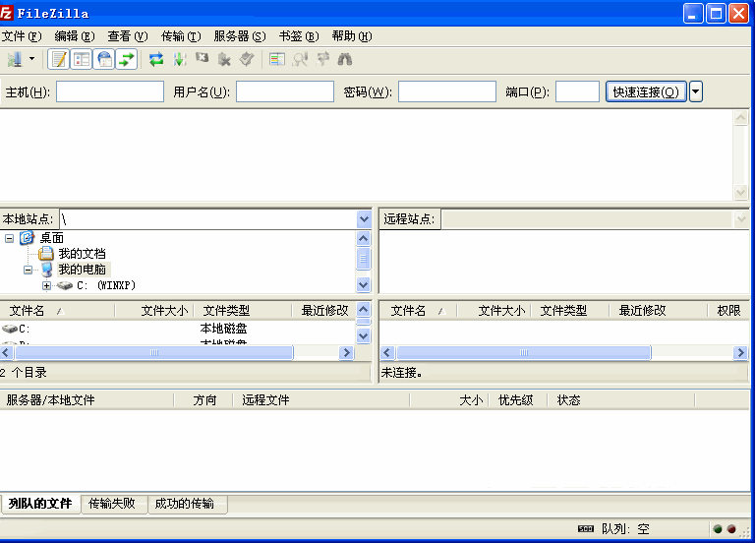Click the local file list right scroll arrow
Viewport: 756px width, 544px height.
pyautogui.click(x=346, y=352)
